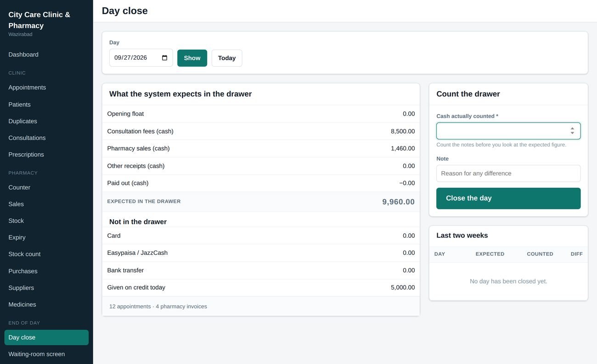
Task: Focus the Cash actually counted field
Action: 508,131
